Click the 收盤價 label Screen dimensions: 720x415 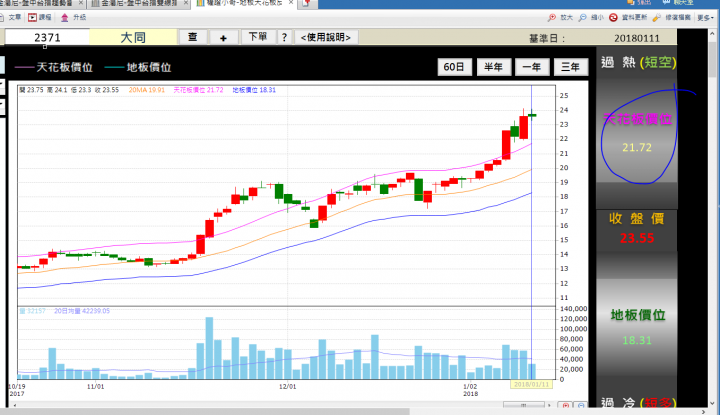pos(637,219)
